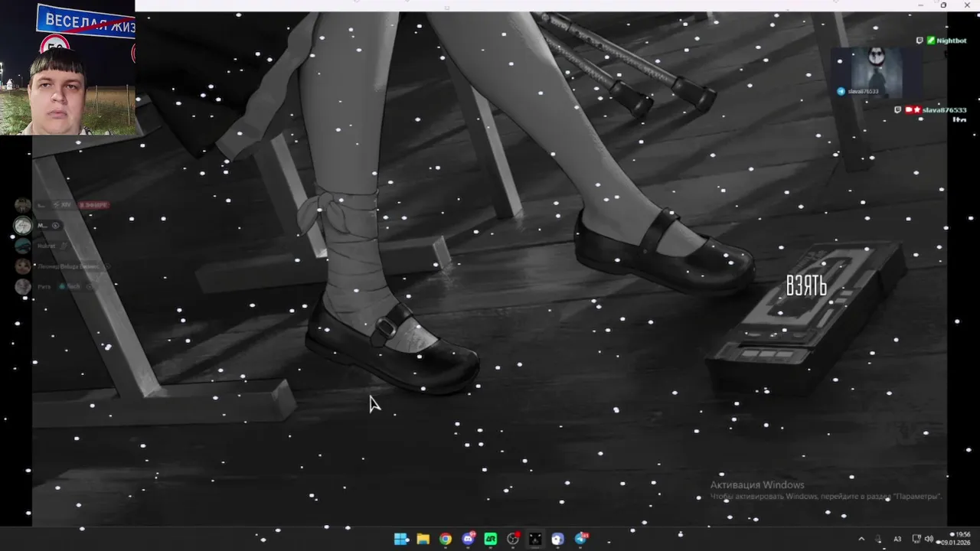Close the window
Viewport: 980px width, 551px height.
click(x=965, y=5)
